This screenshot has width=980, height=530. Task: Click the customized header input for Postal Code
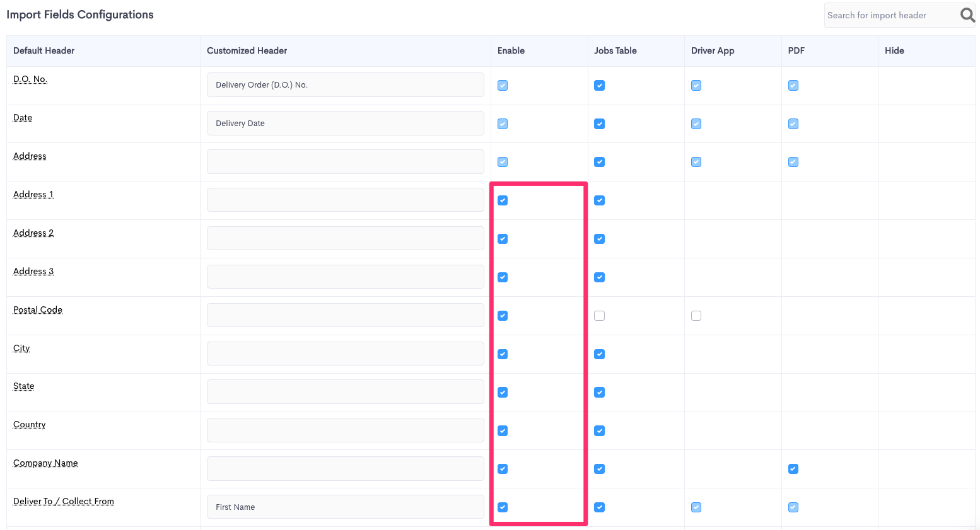coord(345,316)
